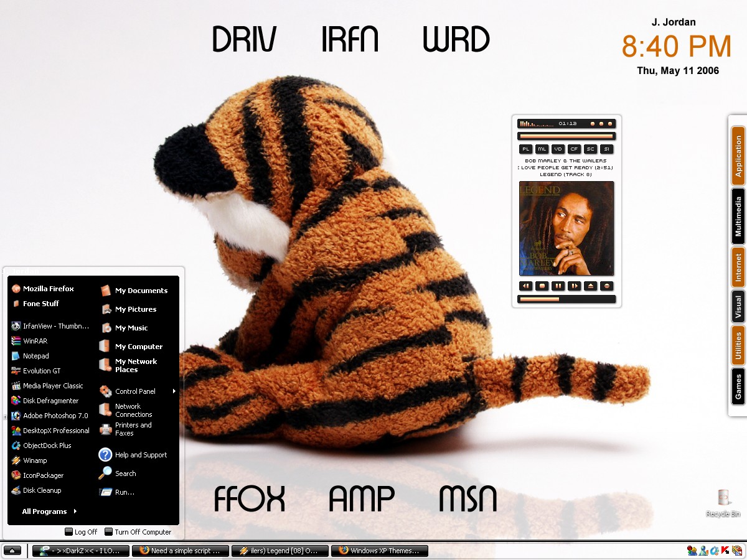Open the My Music folder
Screen dimensions: 747x560
click(x=123, y=328)
